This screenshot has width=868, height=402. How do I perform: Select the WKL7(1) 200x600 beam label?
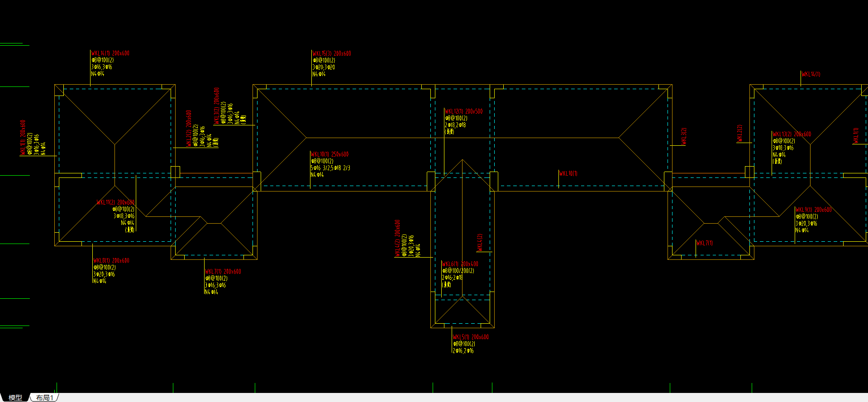click(223, 272)
